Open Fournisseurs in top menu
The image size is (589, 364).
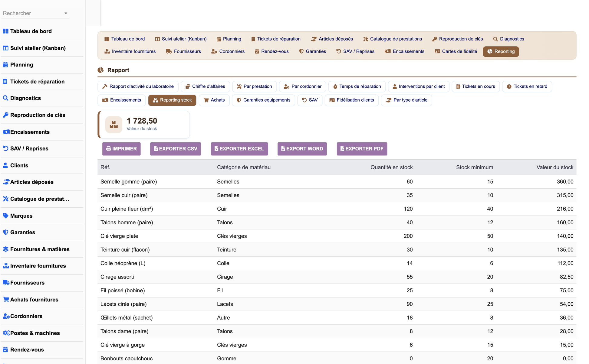[183, 51]
